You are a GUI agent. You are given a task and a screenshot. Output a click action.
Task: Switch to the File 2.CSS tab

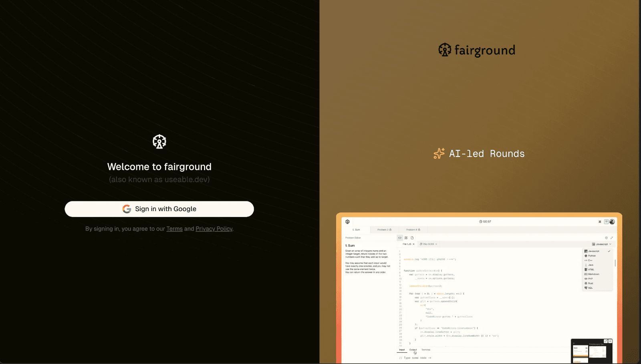tap(428, 244)
